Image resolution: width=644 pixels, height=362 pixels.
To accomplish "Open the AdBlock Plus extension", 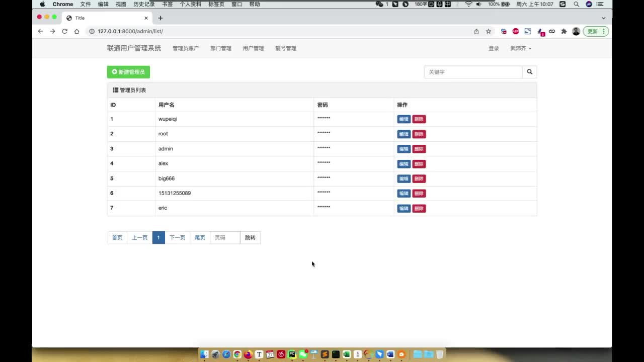I will [516, 31].
